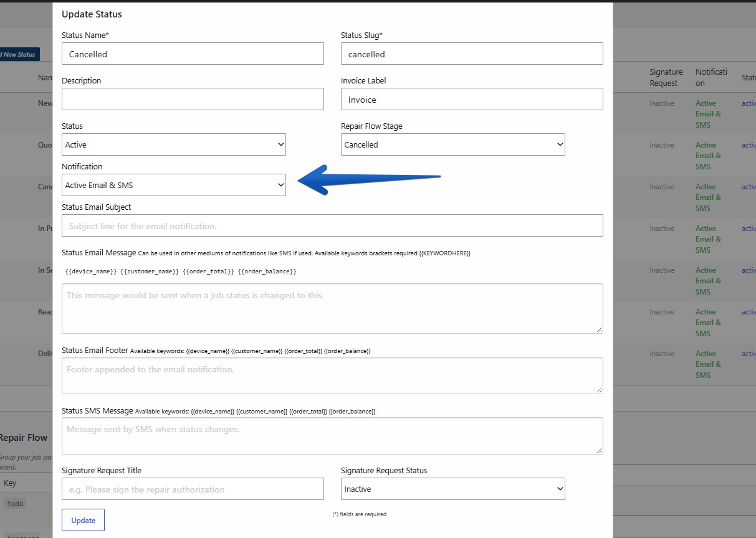This screenshot has height=538, width=756.
Task: Click the Status Slug* label
Action: [x=361, y=35]
